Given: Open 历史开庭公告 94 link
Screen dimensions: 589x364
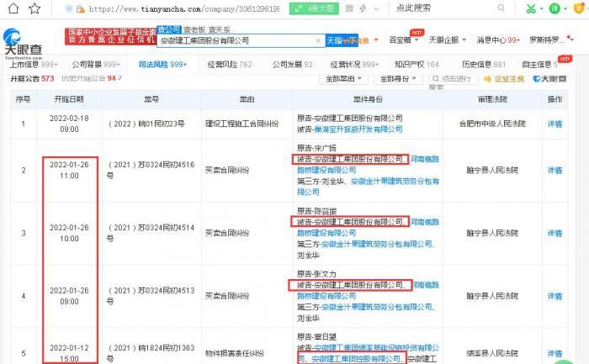Looking at the screenshot, I should 91,78.
